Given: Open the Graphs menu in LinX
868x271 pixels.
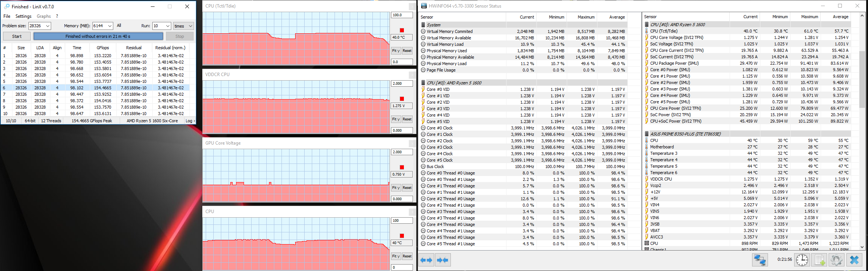Looking at the screenshot, I should click(x=44, y=16).
